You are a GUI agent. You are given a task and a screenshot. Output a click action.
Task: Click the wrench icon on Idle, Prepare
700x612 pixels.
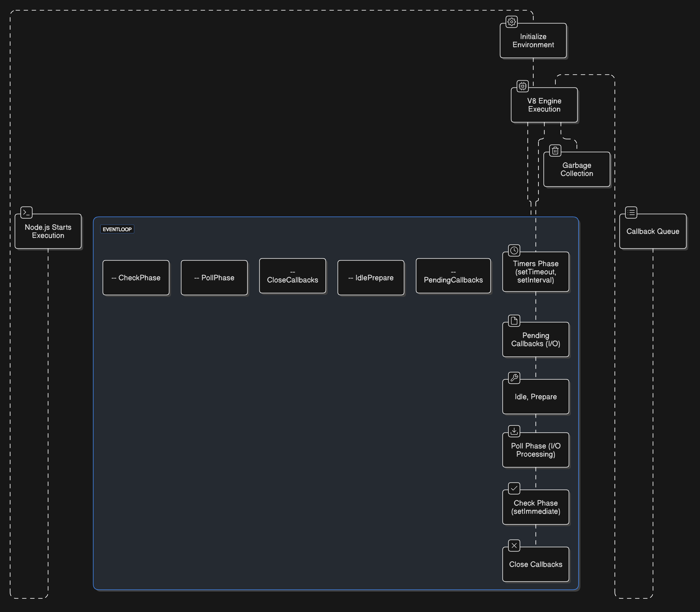click(x=514, y=378)
